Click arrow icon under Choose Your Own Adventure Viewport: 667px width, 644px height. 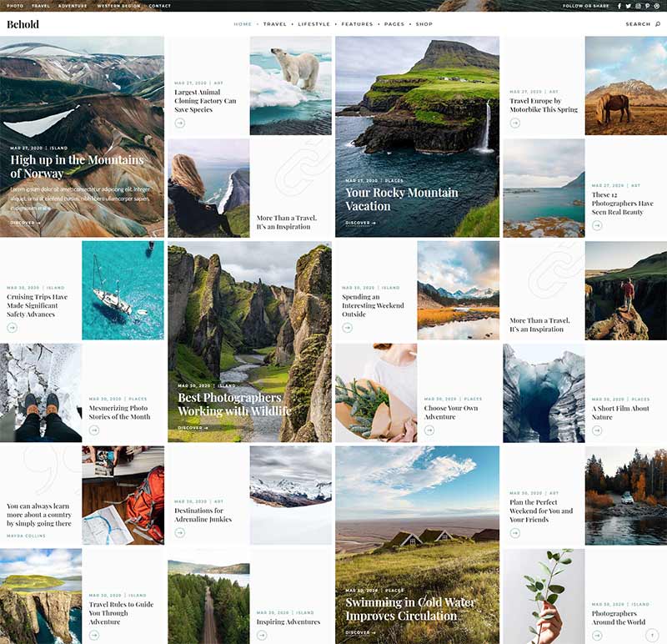(x=429, y=430)
